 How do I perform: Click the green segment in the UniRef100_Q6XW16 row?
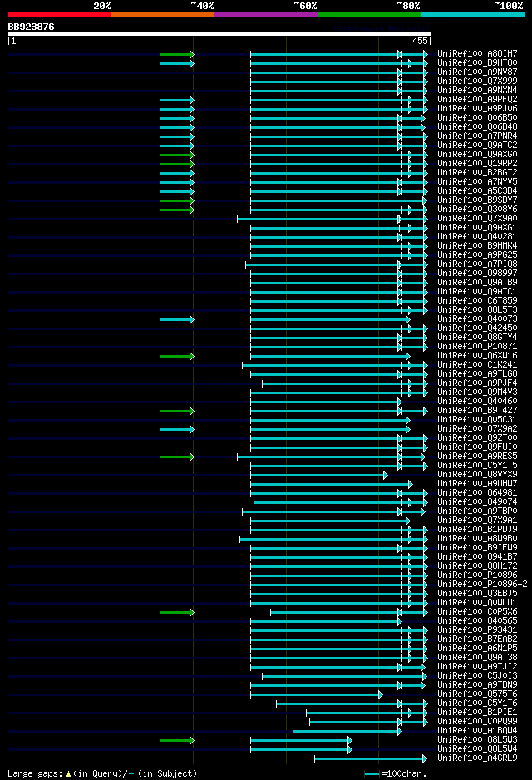click(176, 356)
